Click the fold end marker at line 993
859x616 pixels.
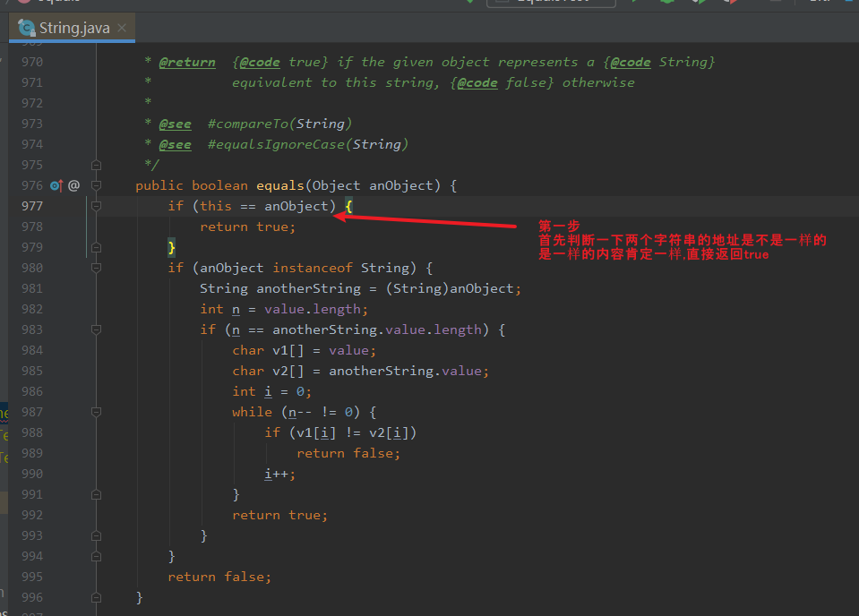(96, 535)
